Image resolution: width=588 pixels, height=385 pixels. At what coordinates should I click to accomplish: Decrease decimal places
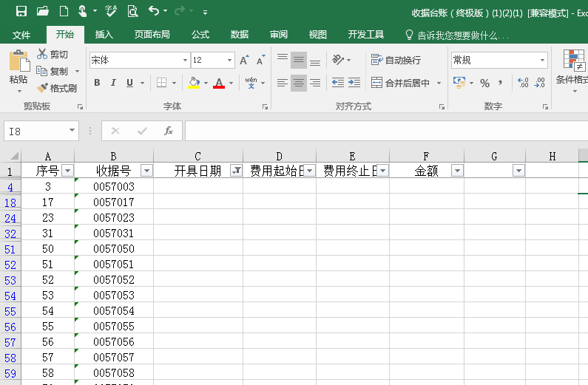[540, 83]
